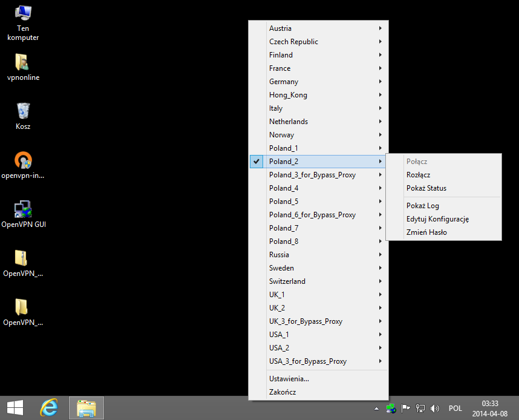
Task: Choose Zmień Hasło
Action: pos(443,232)
